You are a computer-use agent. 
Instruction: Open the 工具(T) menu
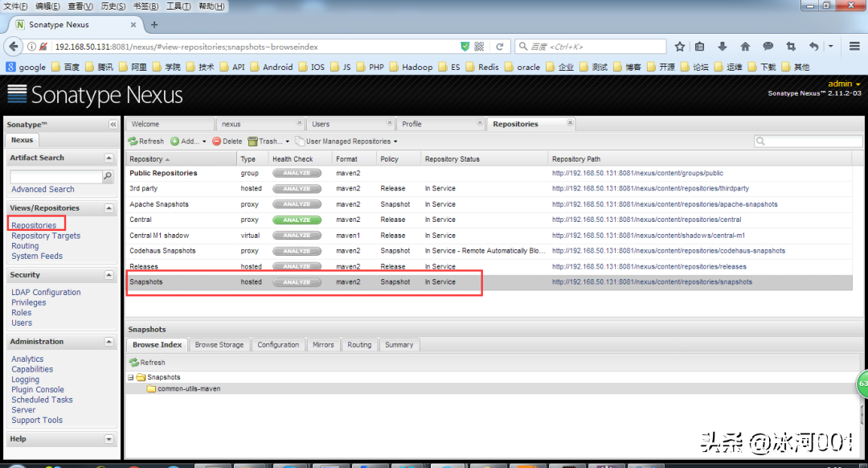[x=178, y=6]
